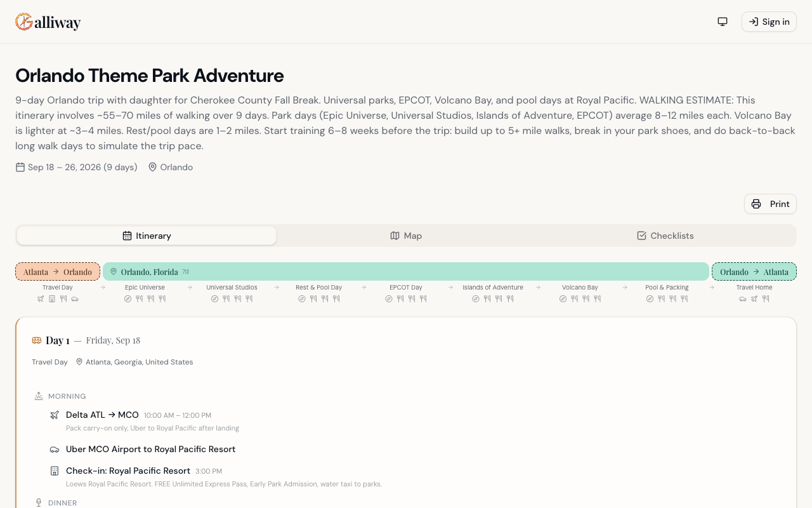The width and height of the screenshot is (812, 508).
Task: Click the compass icon under Rest & Pool Day
Action: coord(302,298)
